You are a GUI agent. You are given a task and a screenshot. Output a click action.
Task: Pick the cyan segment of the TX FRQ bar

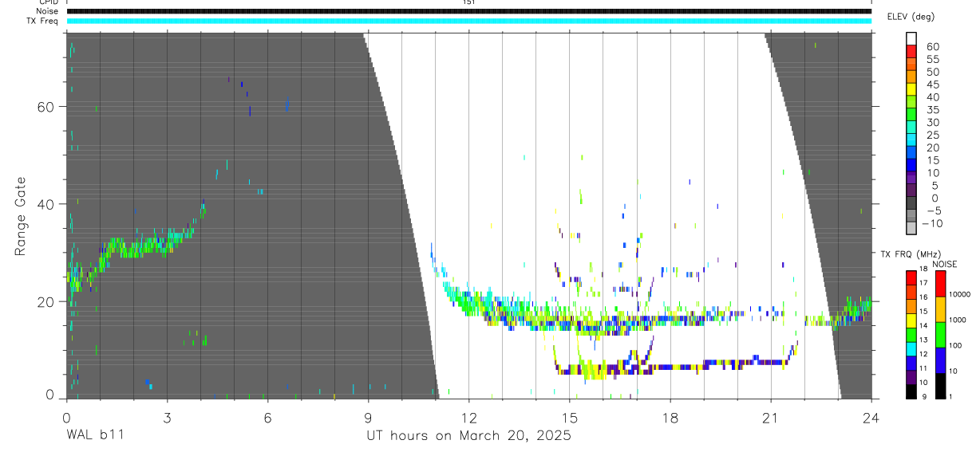(x=911, y=348)
